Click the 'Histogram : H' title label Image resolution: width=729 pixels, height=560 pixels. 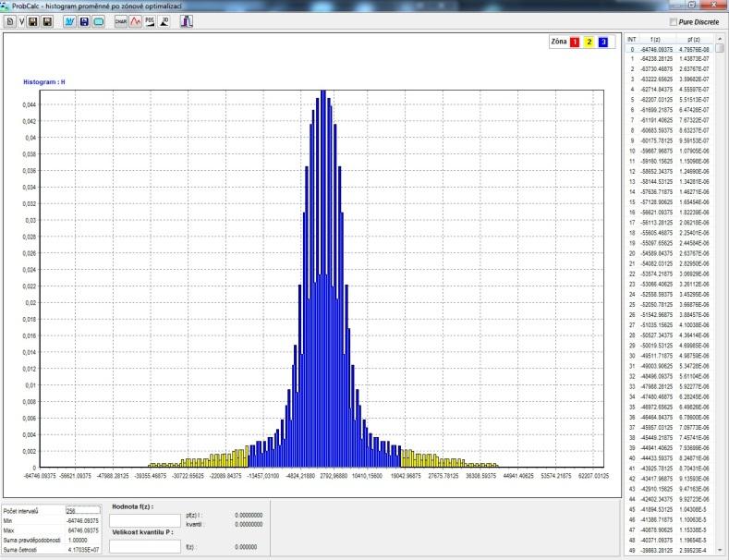coord(44,82)
